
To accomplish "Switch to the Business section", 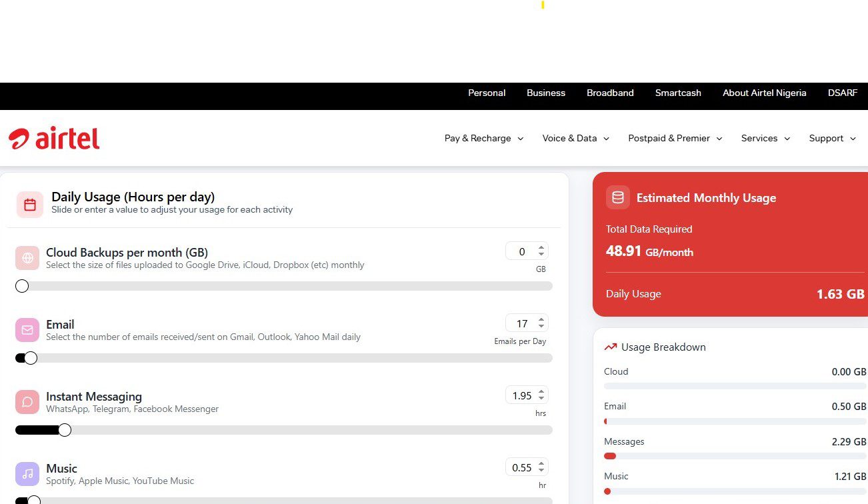I will [x=546, y=93].
